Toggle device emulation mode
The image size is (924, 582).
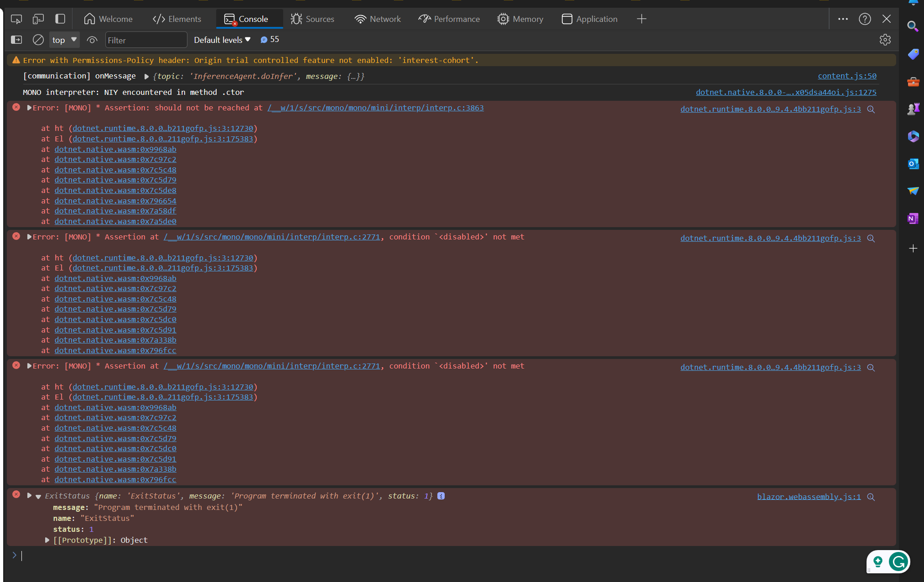pos(38,19)
